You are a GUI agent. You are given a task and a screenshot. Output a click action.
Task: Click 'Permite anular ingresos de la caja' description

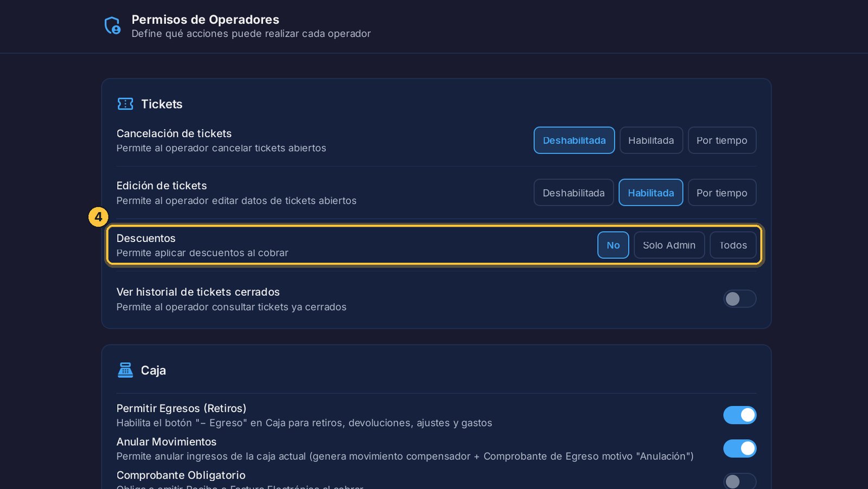pos(405,456)
